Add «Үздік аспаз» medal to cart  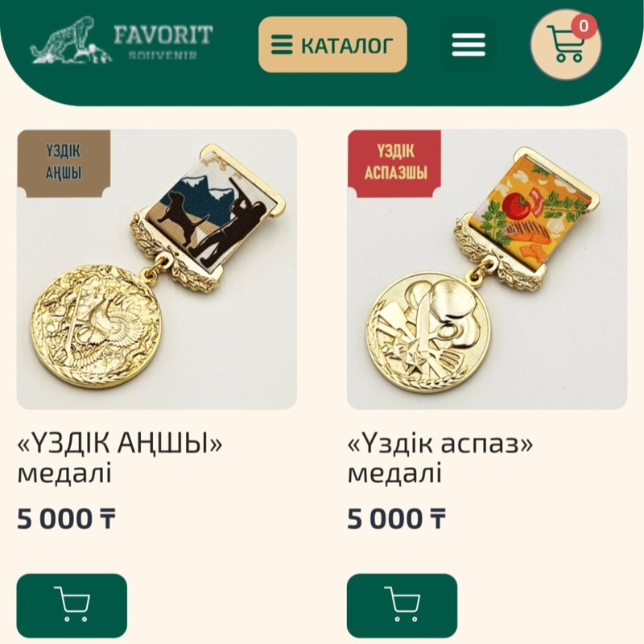tap(402, 605)
